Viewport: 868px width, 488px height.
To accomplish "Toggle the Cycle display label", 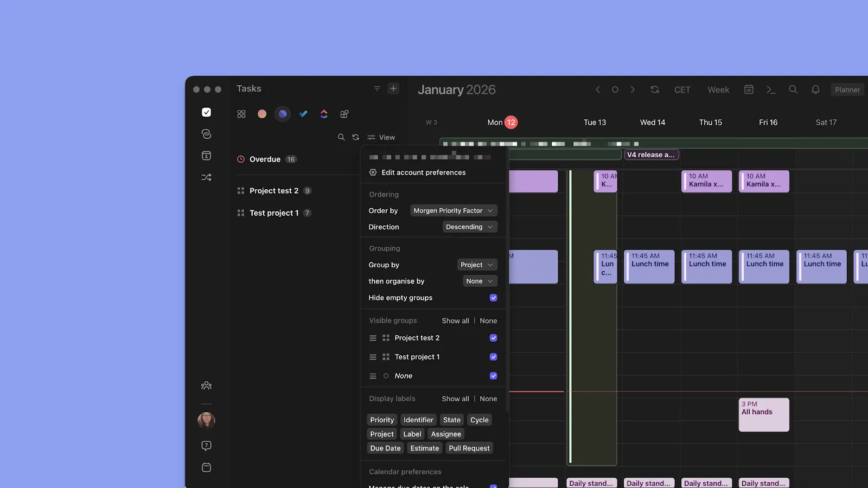I will coord(479,420).
